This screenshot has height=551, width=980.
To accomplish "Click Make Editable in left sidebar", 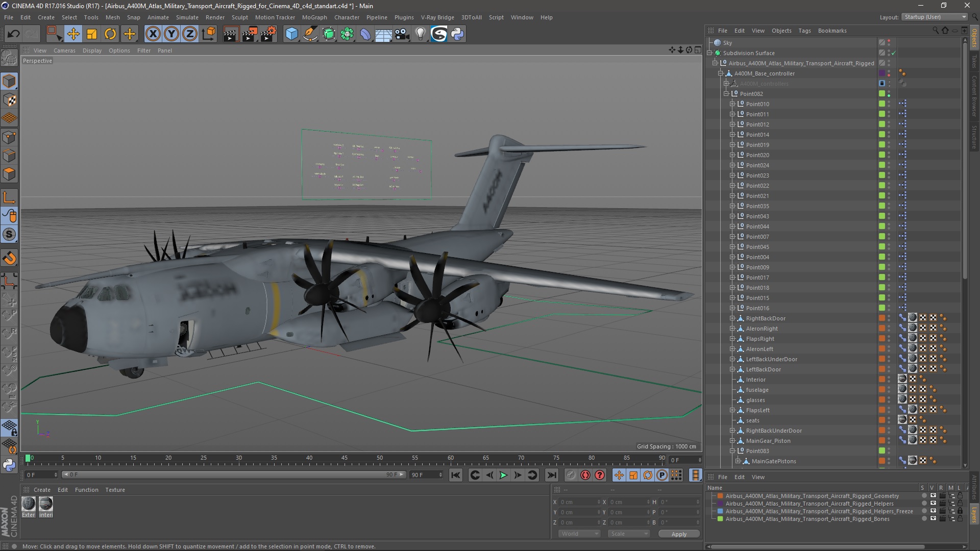I will coord(9,58).
